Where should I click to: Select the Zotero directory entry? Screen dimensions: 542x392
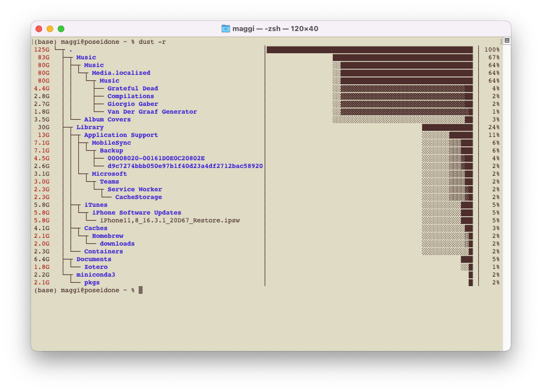coord(96,267)
